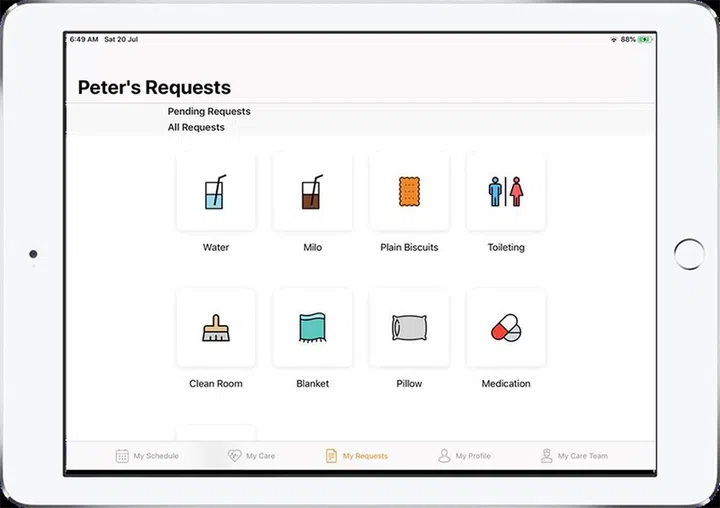Select the Plain Biscuits request
This screenshot has height=508, width=720.
409,192
